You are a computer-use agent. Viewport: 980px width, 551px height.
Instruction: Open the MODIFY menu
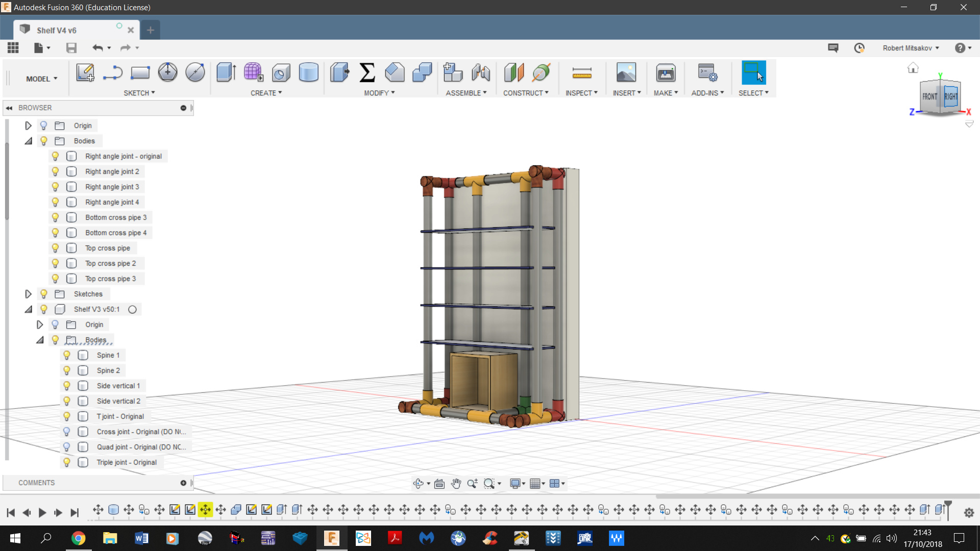coord(379,93)
